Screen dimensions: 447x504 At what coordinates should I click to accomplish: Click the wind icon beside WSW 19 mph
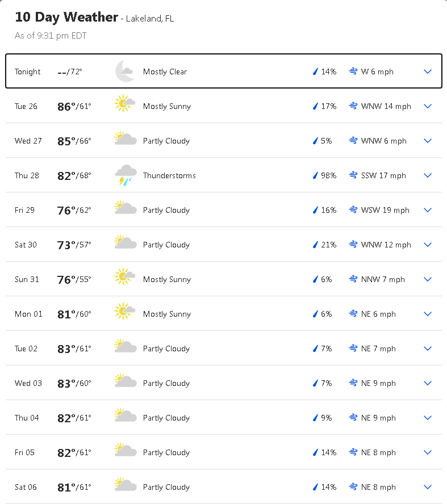(x=353, y=210)
